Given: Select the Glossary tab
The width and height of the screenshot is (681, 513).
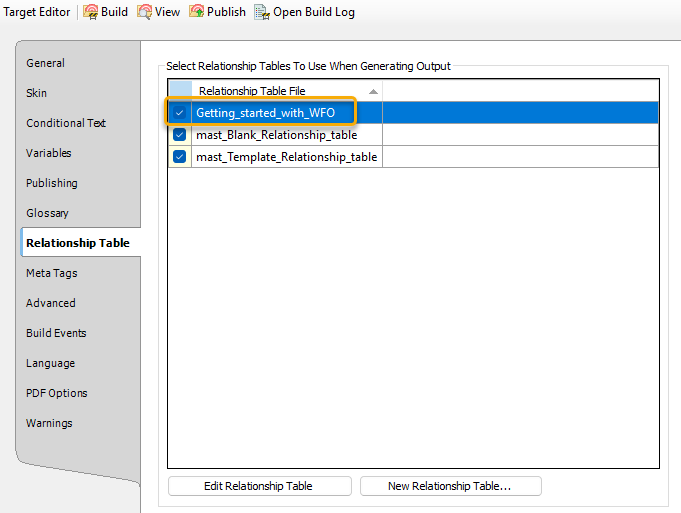Looking at the screenshot, I should [x=47, y=213].
